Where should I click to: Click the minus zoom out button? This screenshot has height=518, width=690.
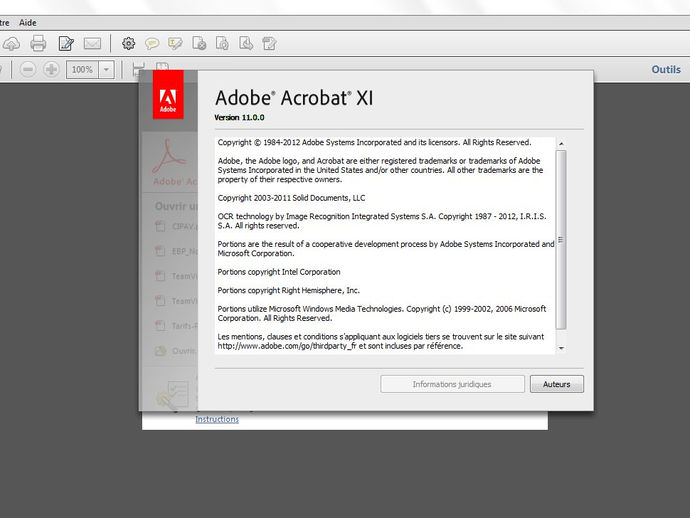[28, 70]
